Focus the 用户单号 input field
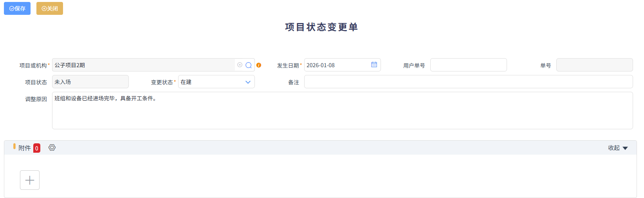Viewport: 644px width, 198px height. (469, 65)
